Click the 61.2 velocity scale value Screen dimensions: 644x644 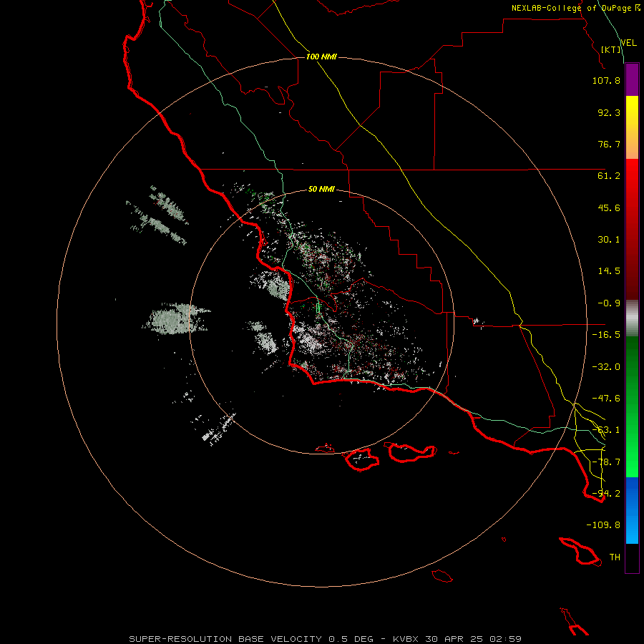click(609, 176)
